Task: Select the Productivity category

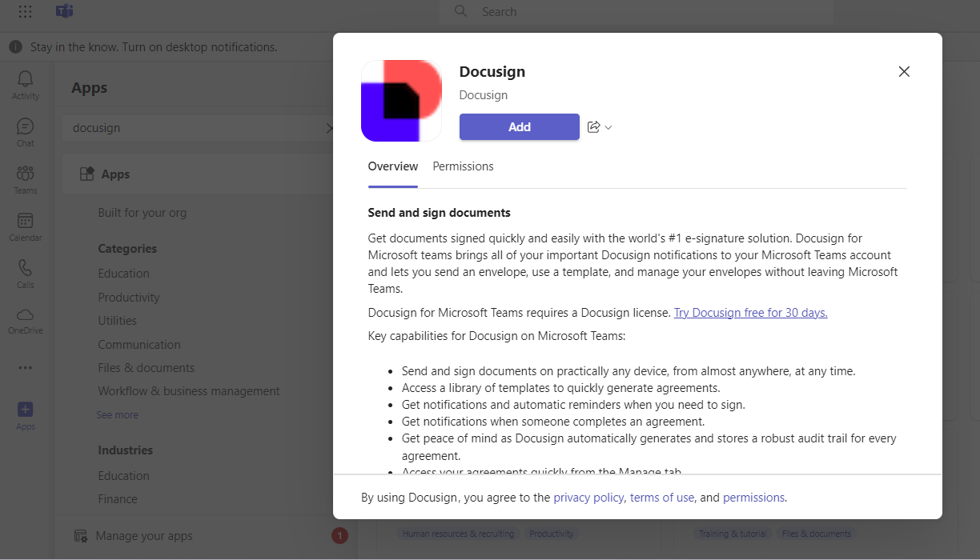Action: (129, 297)
